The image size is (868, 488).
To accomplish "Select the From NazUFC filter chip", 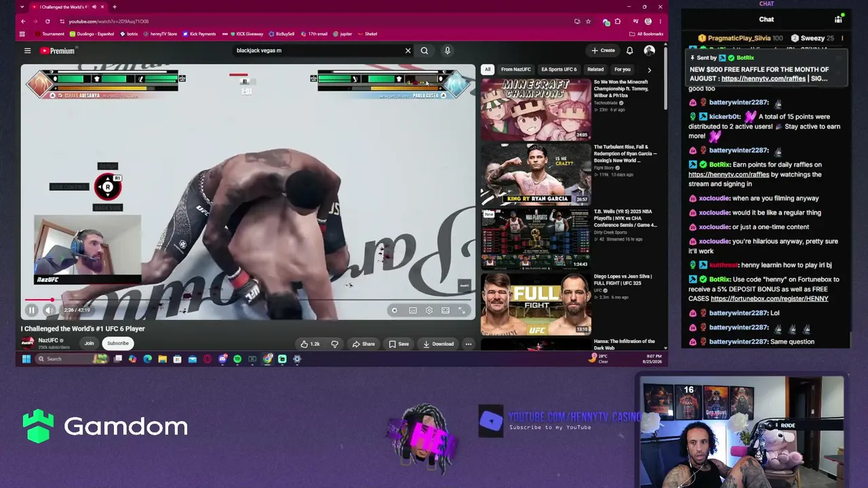I will (x=516, y=69).
